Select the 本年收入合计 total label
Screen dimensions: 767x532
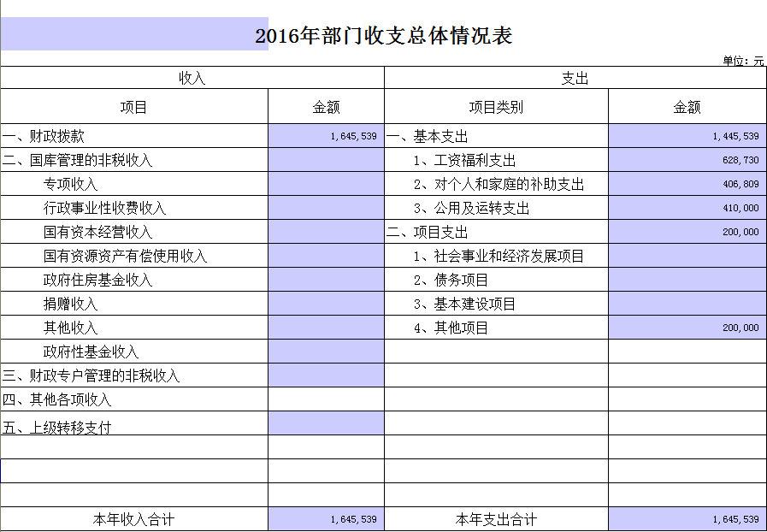[134, 519]
